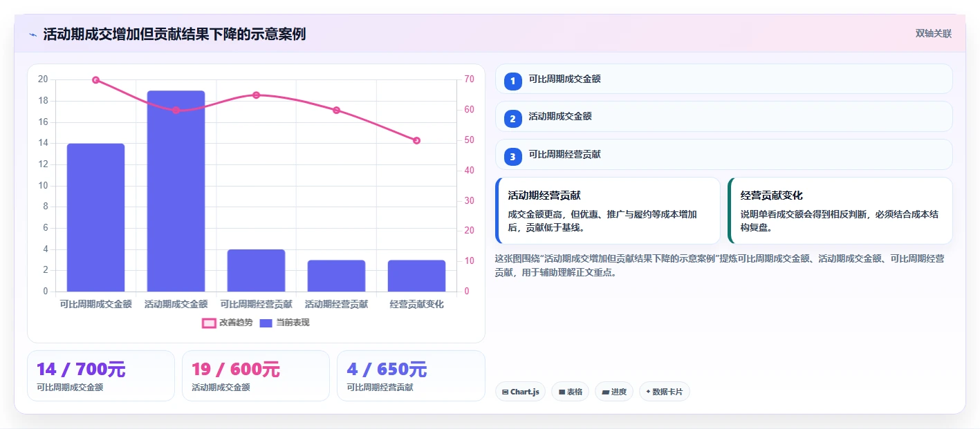Toggle the 改善趋势 legend item
Image resolution: width=980 pixels, height=429 pixels.
click(x=228, y=323)
